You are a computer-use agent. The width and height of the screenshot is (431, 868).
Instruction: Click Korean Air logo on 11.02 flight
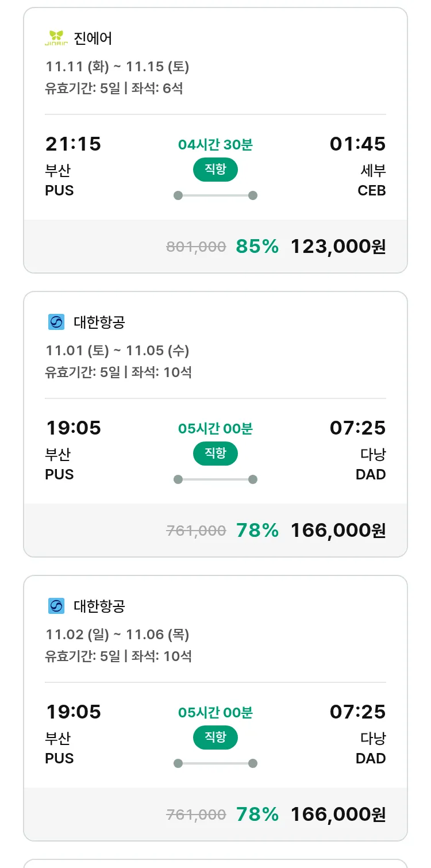[x=56, y=606]
